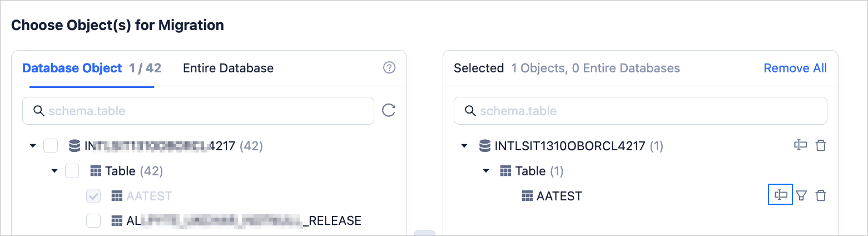
Task: Switch to the Entire Database tab
Action: (228, 68)
